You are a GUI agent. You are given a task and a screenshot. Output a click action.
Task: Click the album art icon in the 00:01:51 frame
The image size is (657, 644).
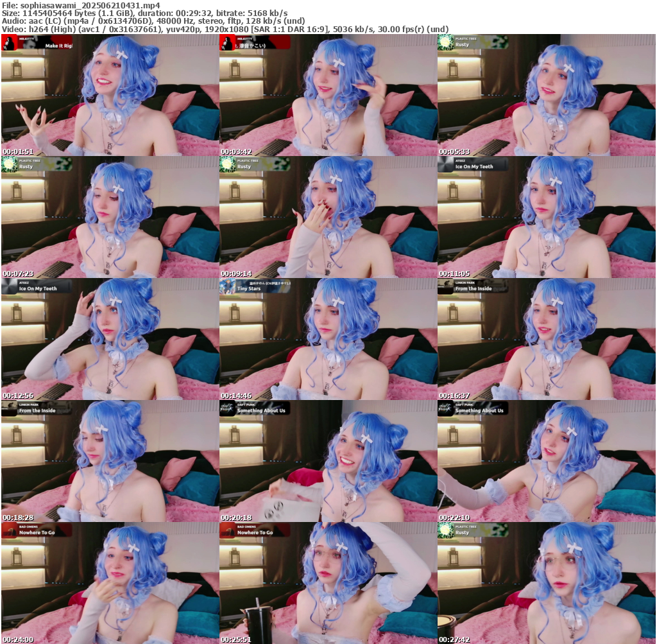tap(10, 43)
